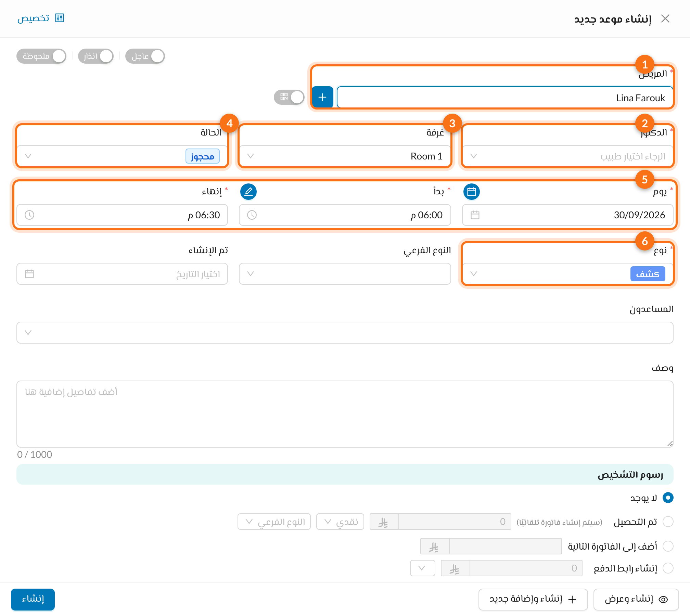Open the type نوع dropdown showing كشف

click(567, 274)
